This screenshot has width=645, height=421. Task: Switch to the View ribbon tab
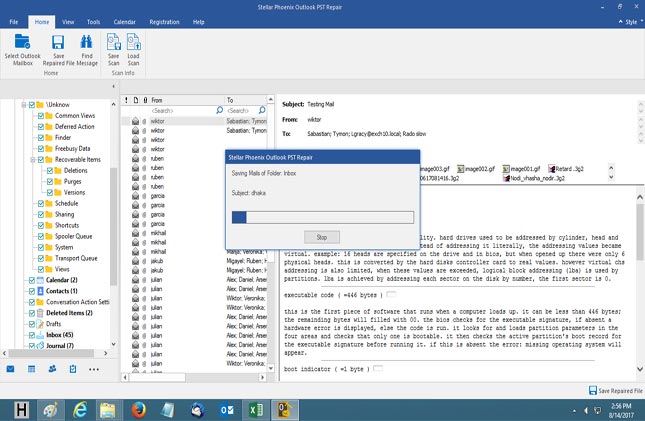coord(68,22)
